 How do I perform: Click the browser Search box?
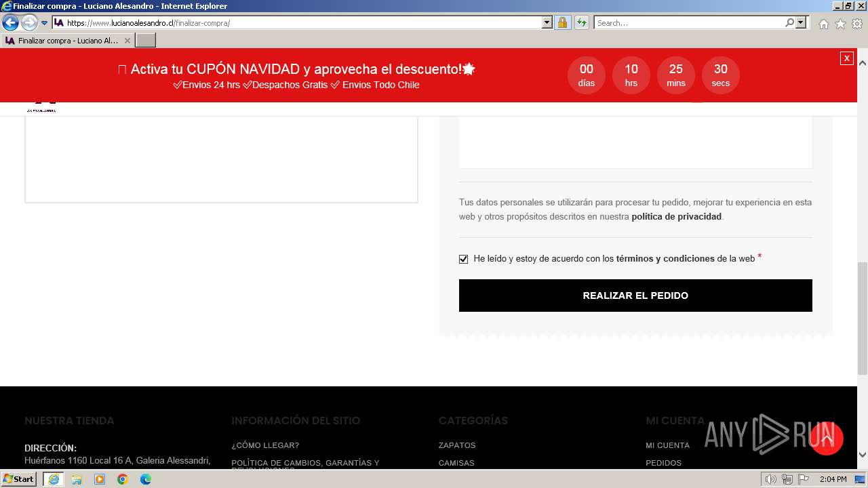pos(689,23)
